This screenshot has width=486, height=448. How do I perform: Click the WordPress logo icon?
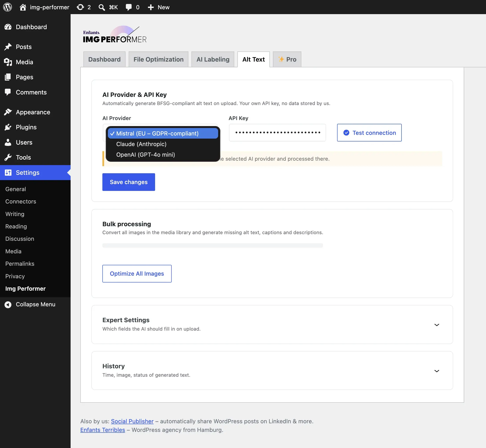tap(8, 7)
